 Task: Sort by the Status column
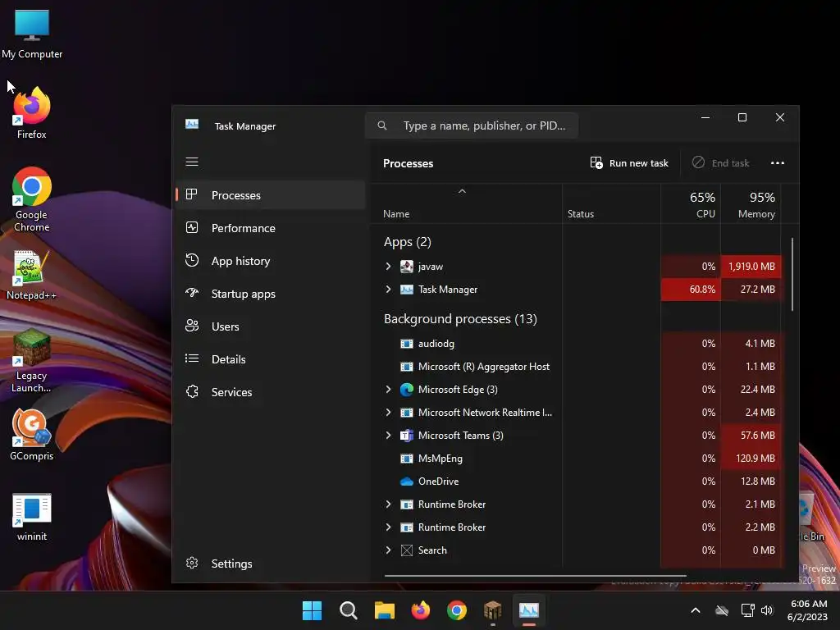pos(611,204)
